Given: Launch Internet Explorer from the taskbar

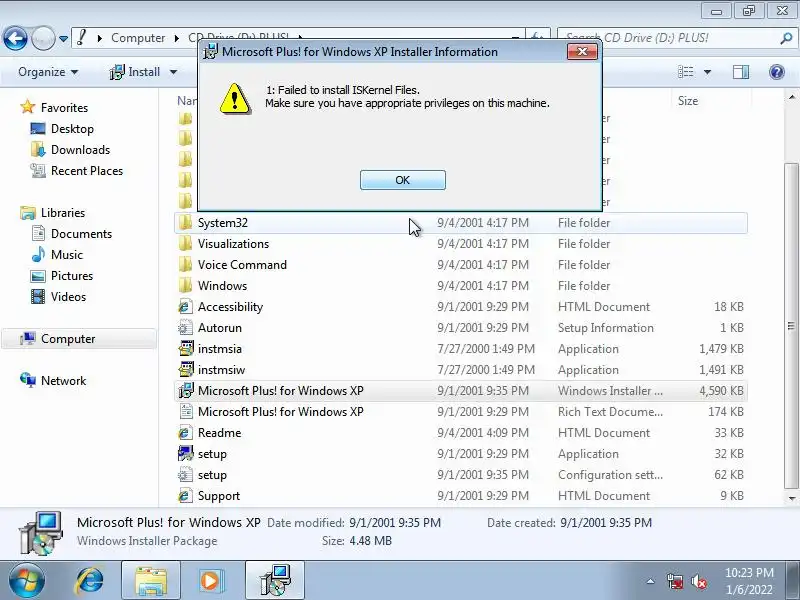Looking at the screenshot, I should [89, 581].
